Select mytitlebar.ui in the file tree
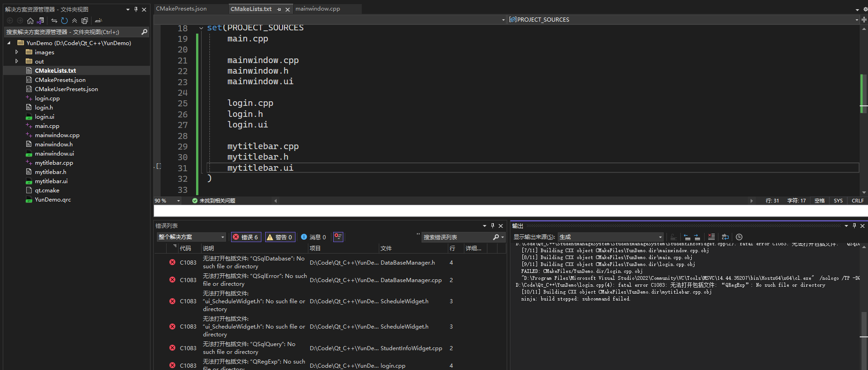This screenshot has height=370, width=868. pos(51,181)
